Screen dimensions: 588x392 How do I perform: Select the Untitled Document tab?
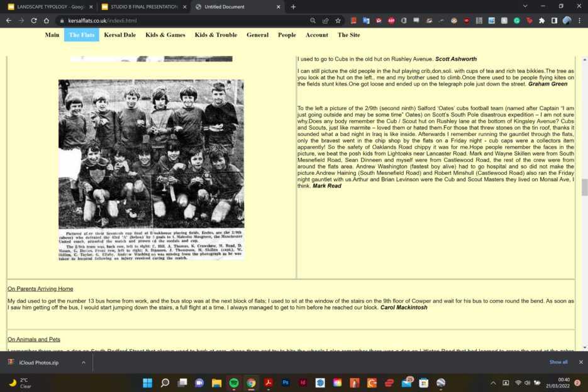point(238,7)
